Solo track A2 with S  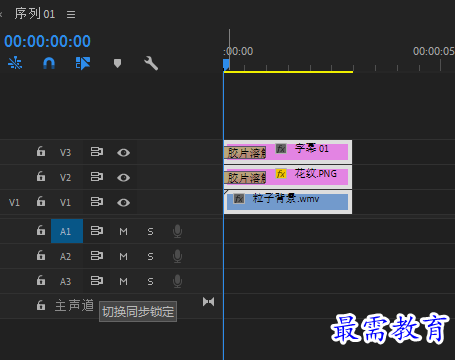tap(150, 256)
